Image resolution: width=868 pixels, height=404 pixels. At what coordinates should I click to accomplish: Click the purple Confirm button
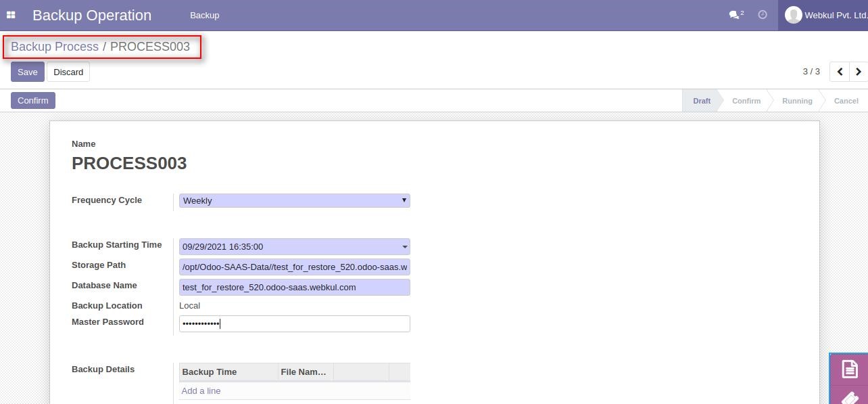coord(33,100)
